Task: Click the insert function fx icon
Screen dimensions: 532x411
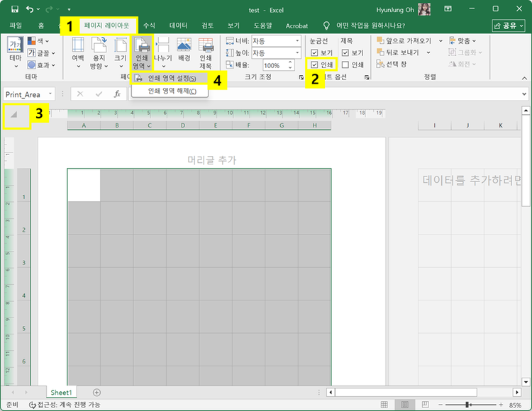Action: coord(118,94)
